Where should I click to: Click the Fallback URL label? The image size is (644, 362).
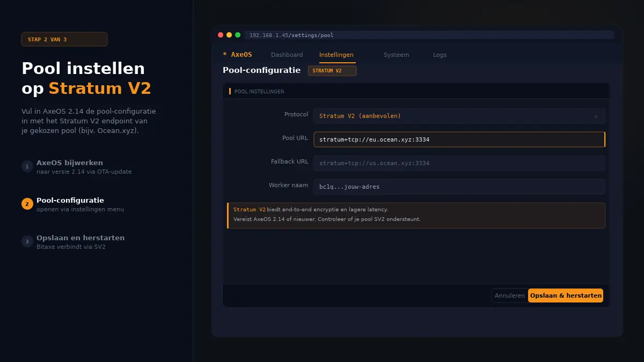tap(290, 161)
